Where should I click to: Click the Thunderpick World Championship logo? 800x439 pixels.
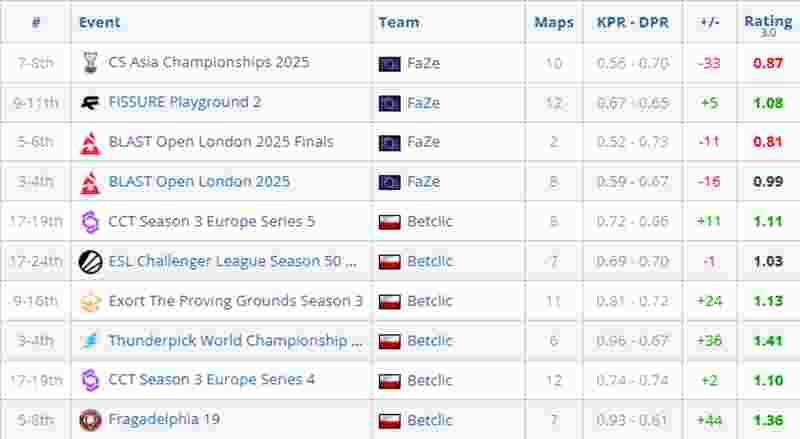[90, 341]
